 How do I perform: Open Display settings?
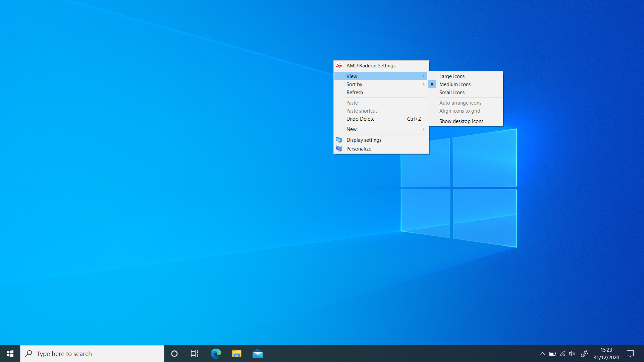coord(381,140)
